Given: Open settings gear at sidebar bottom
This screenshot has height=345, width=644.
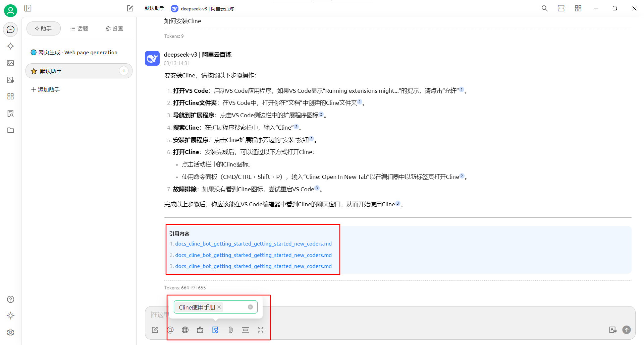Looking at the screenshot, I should point(10,332).
